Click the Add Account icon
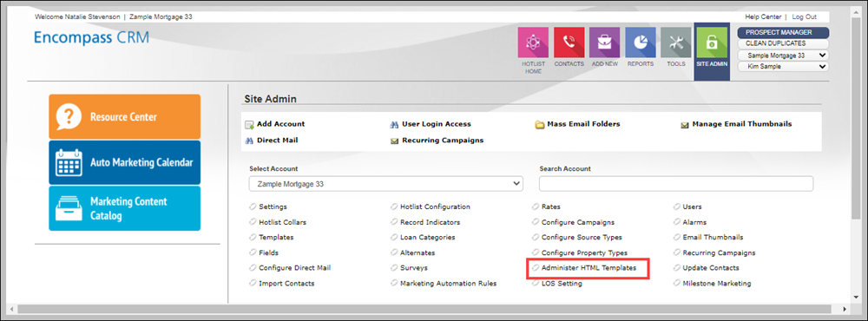This screenshot has width=868, height=321. point(249,125)
